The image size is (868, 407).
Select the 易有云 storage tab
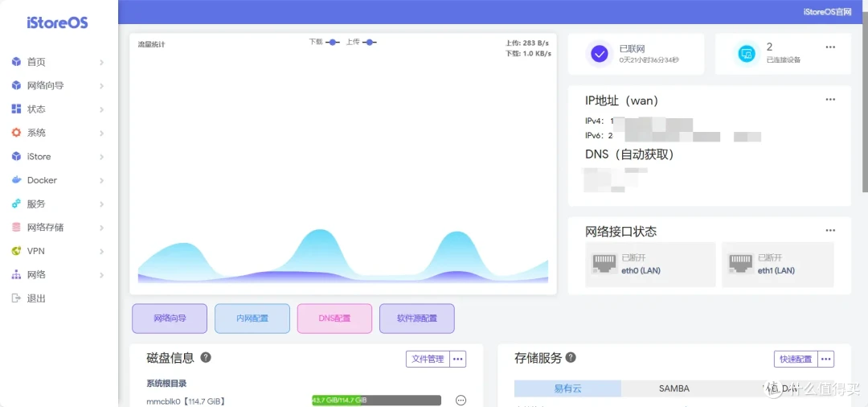pos(567,388)
